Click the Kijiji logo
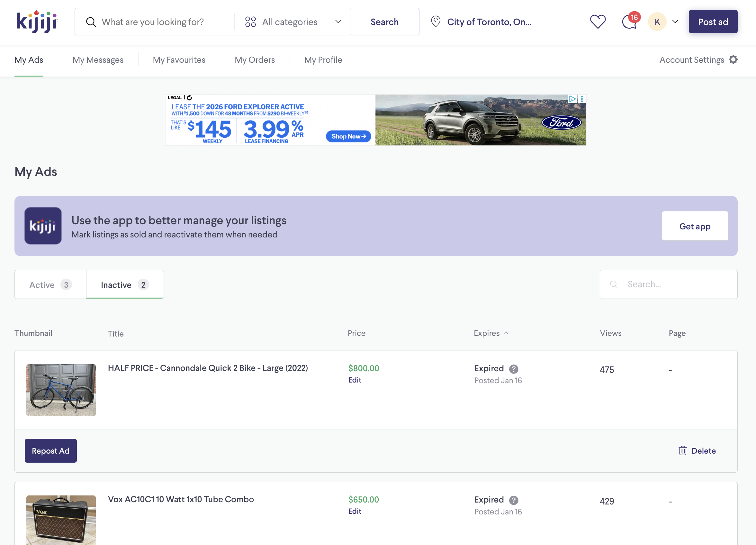756x545 pixels. pyautogui.click(x=37, y=22)
